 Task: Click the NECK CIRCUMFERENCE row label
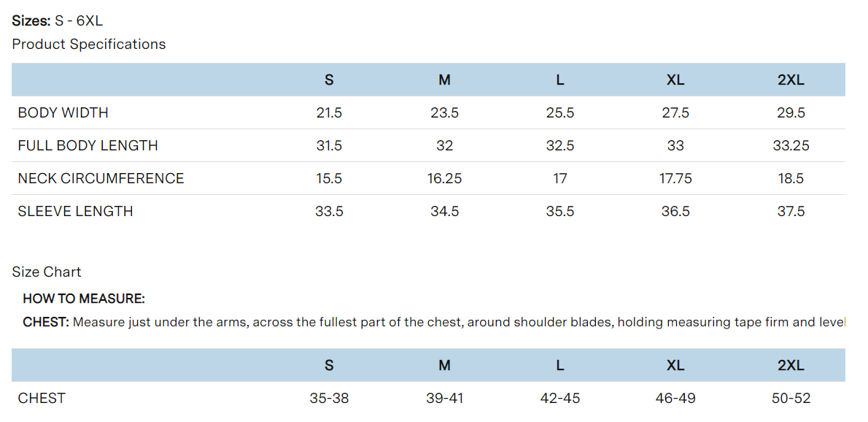click(x=101, y=178)
